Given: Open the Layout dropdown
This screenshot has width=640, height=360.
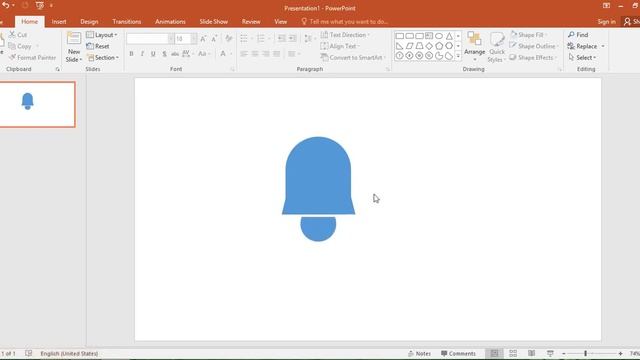Looking at the screenshot, I should tap(102, 35).
